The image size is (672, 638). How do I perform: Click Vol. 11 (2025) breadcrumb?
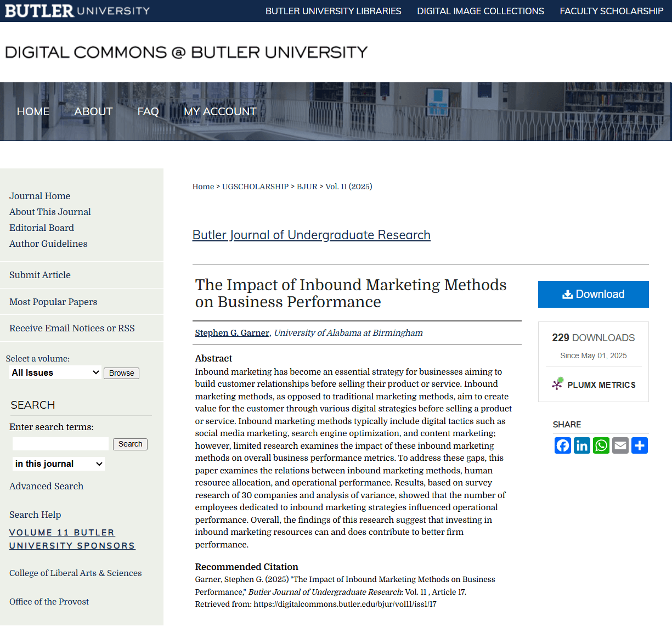click(x=349, y=187)
